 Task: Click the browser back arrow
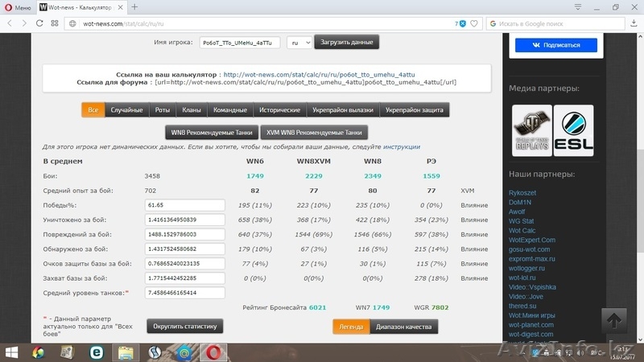click(9, 23)
